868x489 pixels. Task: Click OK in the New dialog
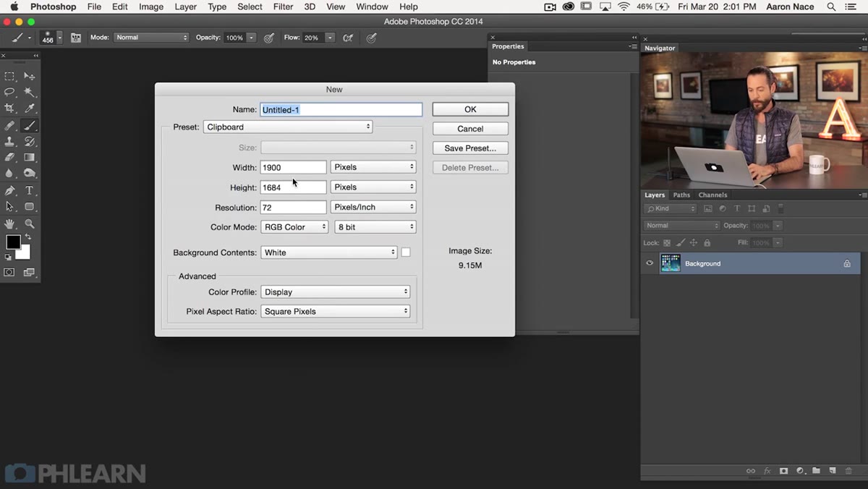[x=470, y=109]
